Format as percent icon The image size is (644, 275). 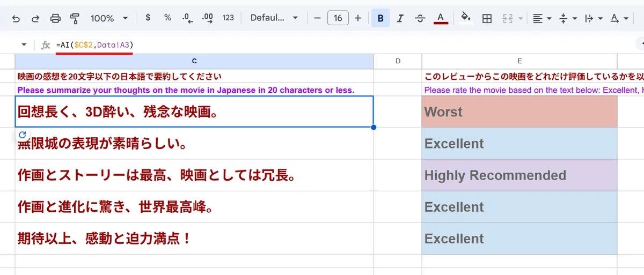167,18
